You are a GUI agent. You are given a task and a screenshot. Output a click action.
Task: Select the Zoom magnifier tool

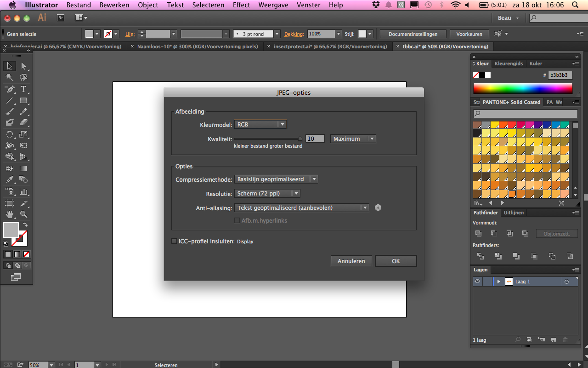(23, 214)
